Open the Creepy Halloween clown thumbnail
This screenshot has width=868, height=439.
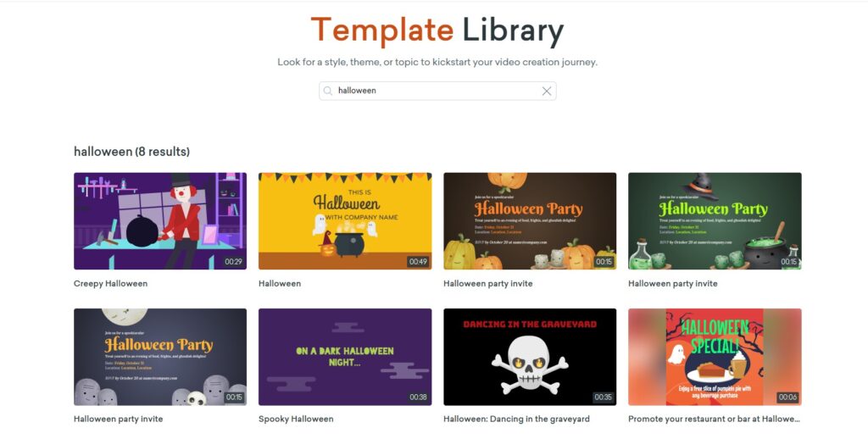(x=160, y=220)
